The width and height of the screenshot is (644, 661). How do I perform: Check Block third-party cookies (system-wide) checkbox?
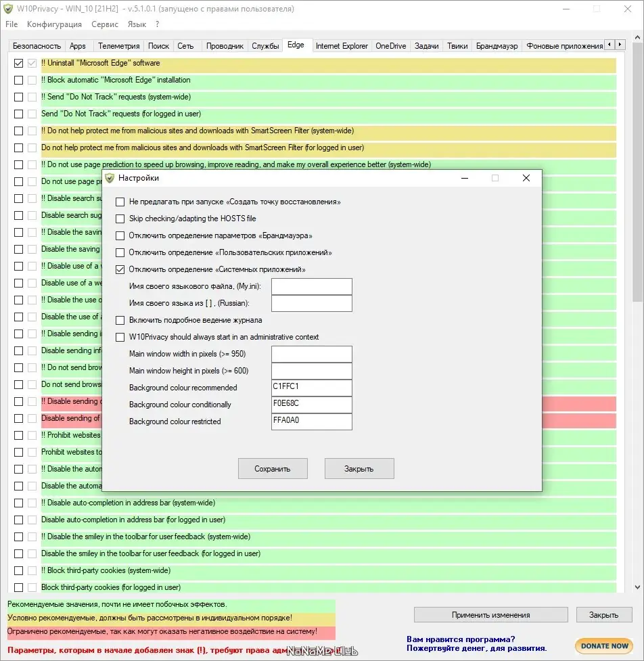[18, 571]
